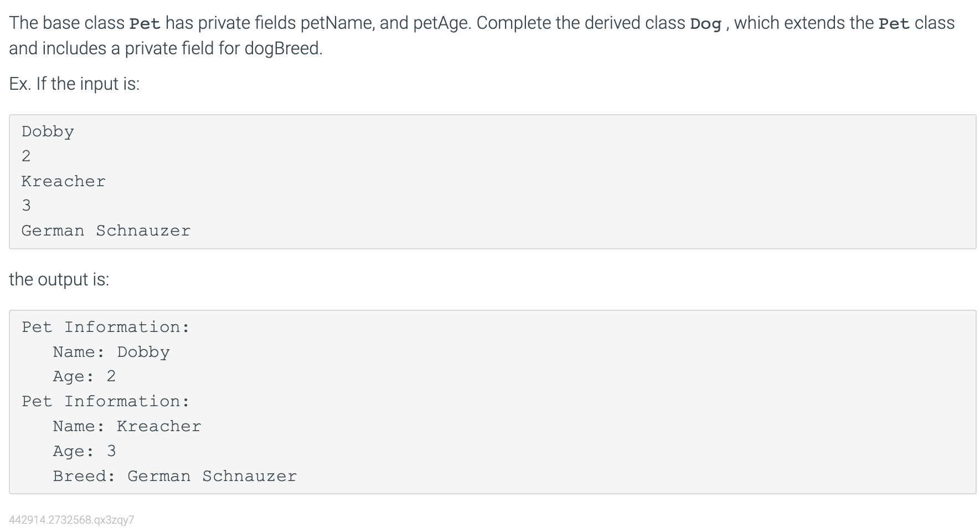Click 'Age: 3' output line
980x532 pixels.
click(x=84, y=451)
